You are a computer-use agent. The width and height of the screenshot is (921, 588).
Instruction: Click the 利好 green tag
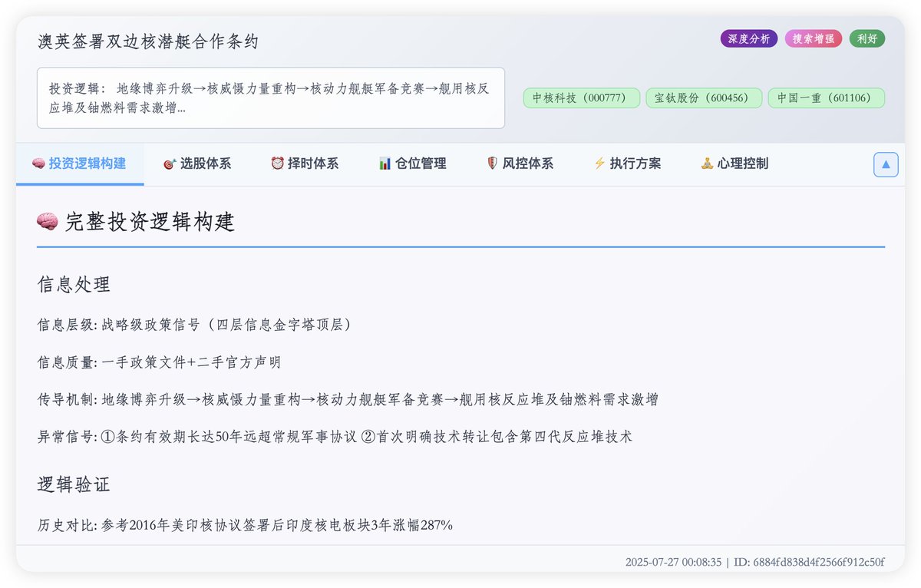867,38
